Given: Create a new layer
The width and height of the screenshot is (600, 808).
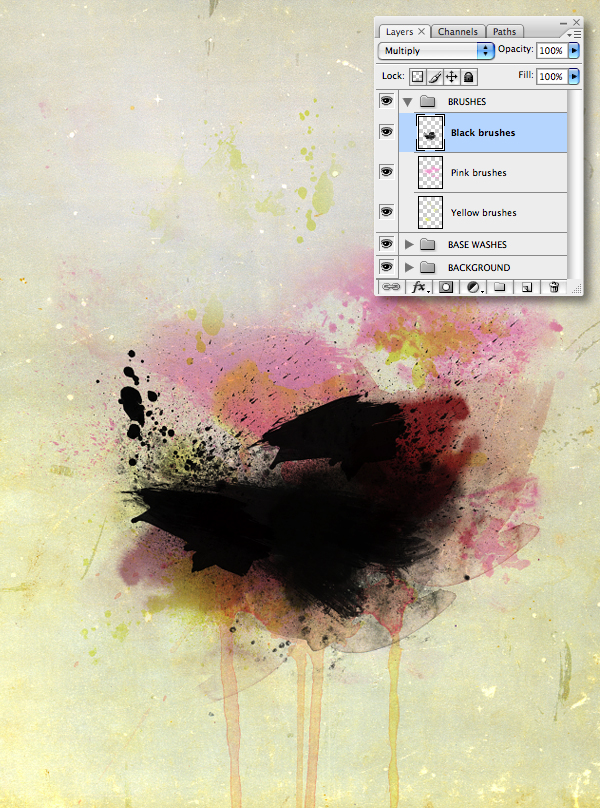Looking at the screenshot, I should click(x=526, y=287).
